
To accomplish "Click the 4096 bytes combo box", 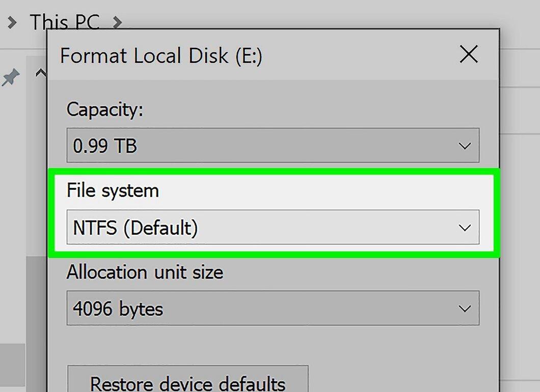I will coord(273,308).
